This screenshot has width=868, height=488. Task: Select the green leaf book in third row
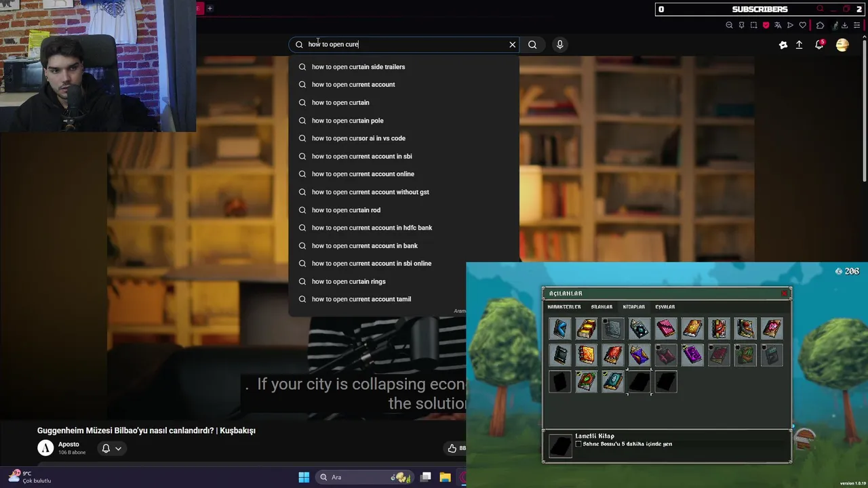point(587,382)
